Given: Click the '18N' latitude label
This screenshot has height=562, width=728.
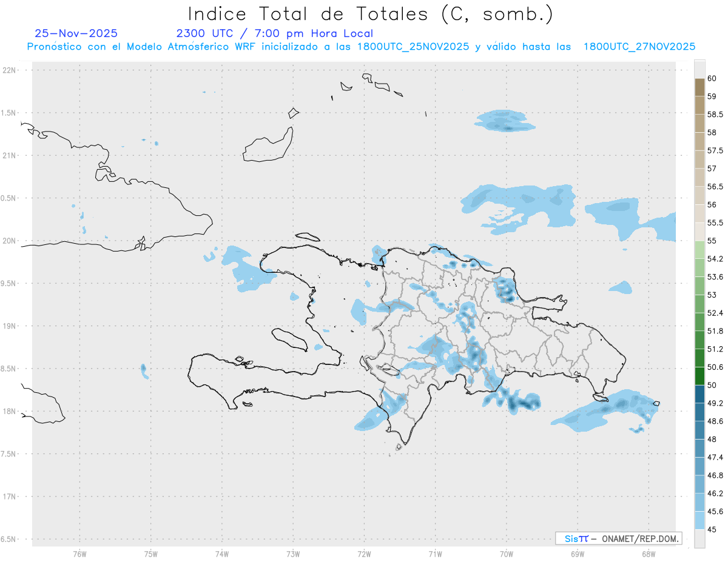Looking at the screenshot, I should (10, 411).
